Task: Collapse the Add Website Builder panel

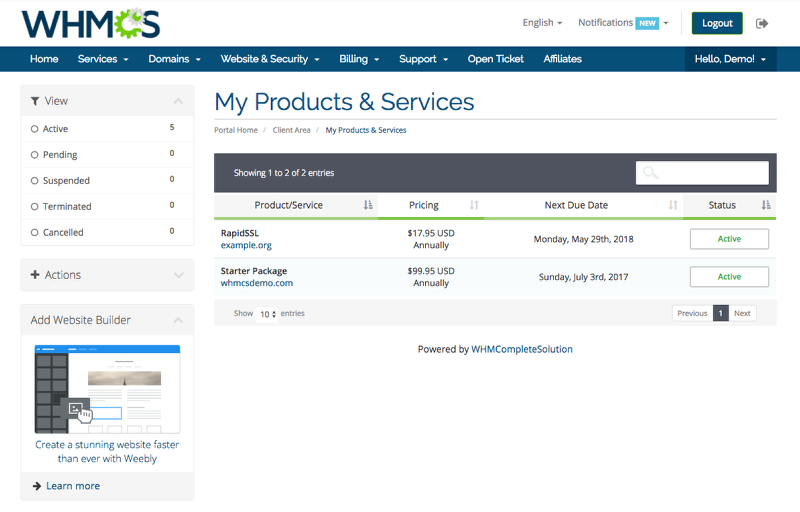Action: 178,320
